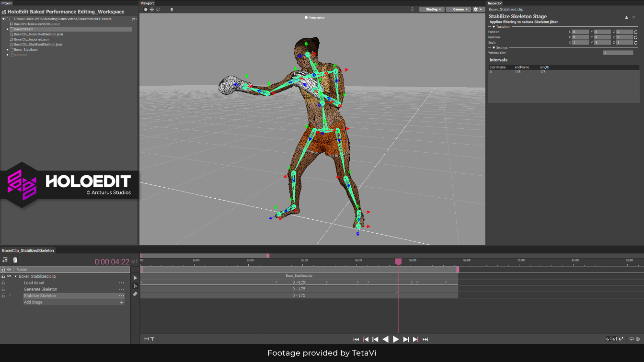Click the plus icon on Add Stage

point(122,302)
